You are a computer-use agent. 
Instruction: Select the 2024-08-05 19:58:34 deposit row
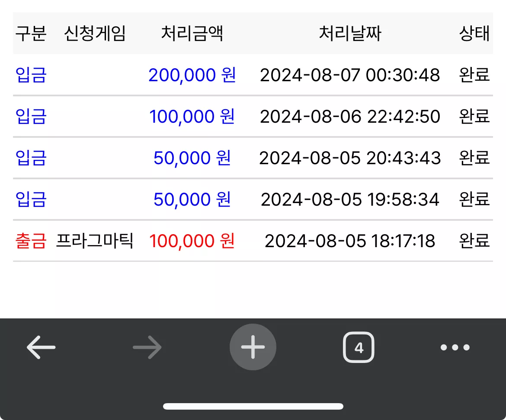click(253, 199)
